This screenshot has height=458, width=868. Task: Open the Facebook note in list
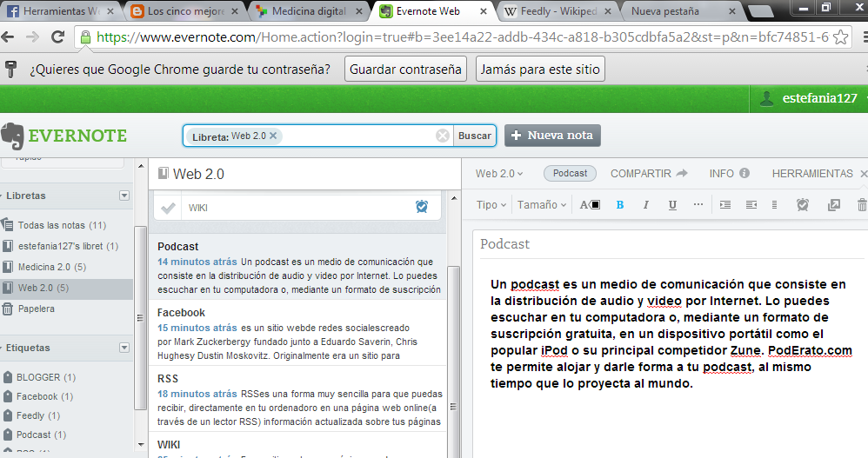click(x=297, y=333)
